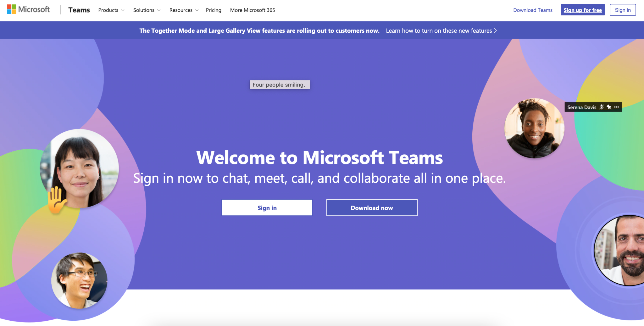Open the more options ellipsis on Serena Davis
The width and height of the screenshot is (644, 326).
617,107
